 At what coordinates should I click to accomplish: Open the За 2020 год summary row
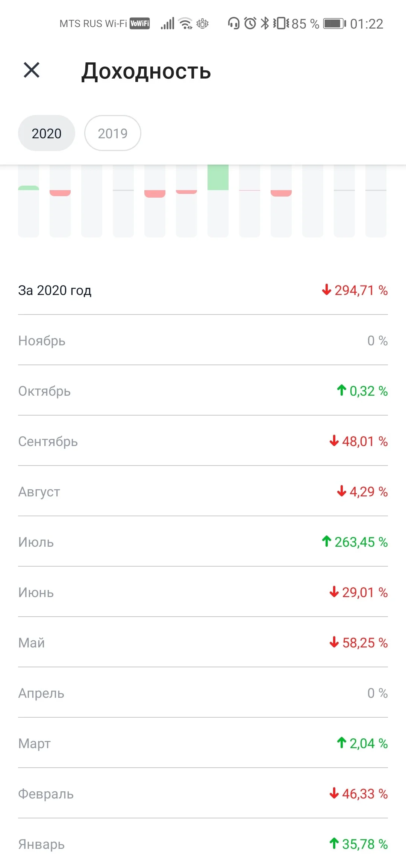pos(203,290)
